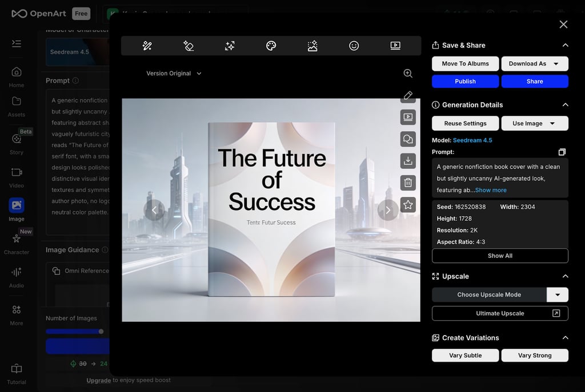Collapse the Generation Details section
The image size is (585, 392).
565,105
